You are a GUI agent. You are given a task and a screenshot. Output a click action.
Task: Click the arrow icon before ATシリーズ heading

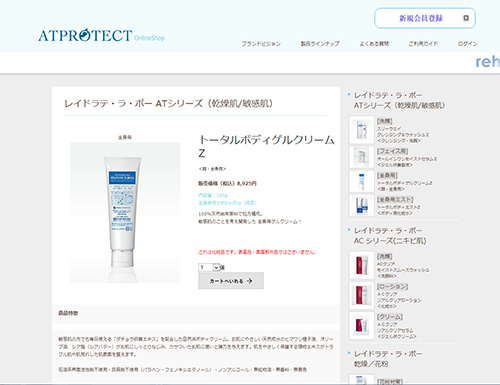tap(349, 94)
